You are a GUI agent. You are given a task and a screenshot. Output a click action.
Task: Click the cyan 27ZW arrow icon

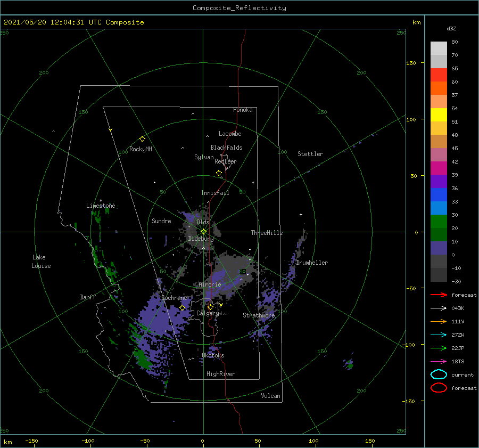coord(439,335)
